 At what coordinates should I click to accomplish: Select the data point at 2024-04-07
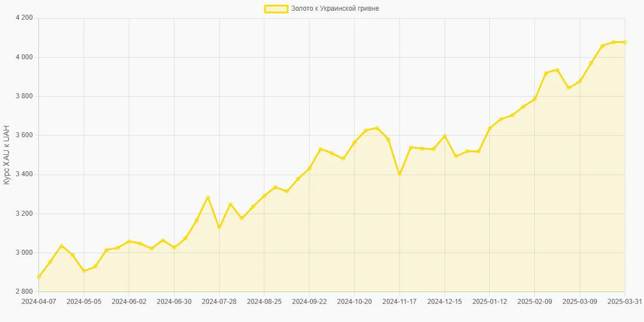(38, 277)
